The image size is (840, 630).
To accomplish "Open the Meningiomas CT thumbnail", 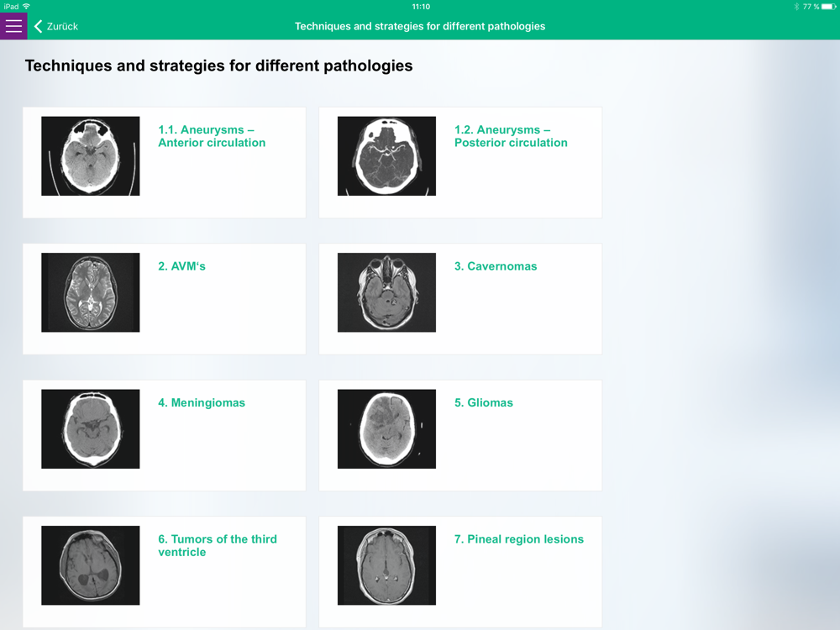I will click(91, 429).
